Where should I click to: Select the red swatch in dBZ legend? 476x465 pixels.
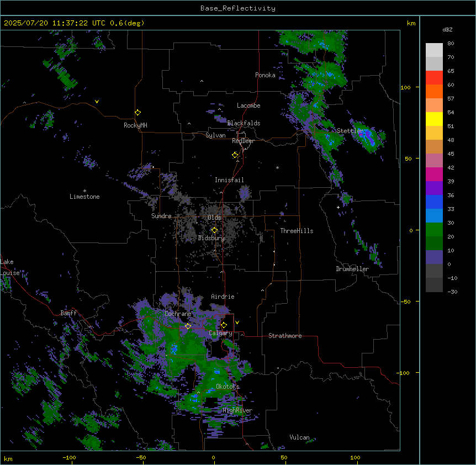(434, 78)
